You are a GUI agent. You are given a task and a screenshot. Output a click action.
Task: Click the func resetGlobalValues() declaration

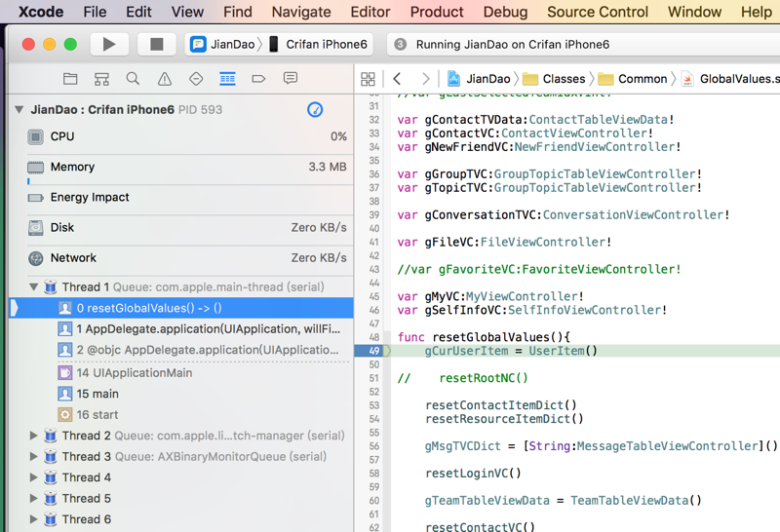[x=484, y=337]
